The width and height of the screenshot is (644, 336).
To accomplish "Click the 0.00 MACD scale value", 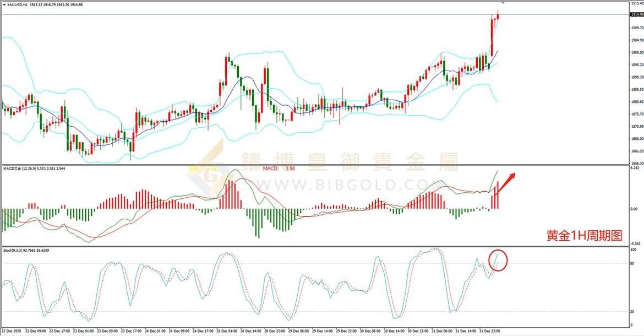I will (634, 209).
